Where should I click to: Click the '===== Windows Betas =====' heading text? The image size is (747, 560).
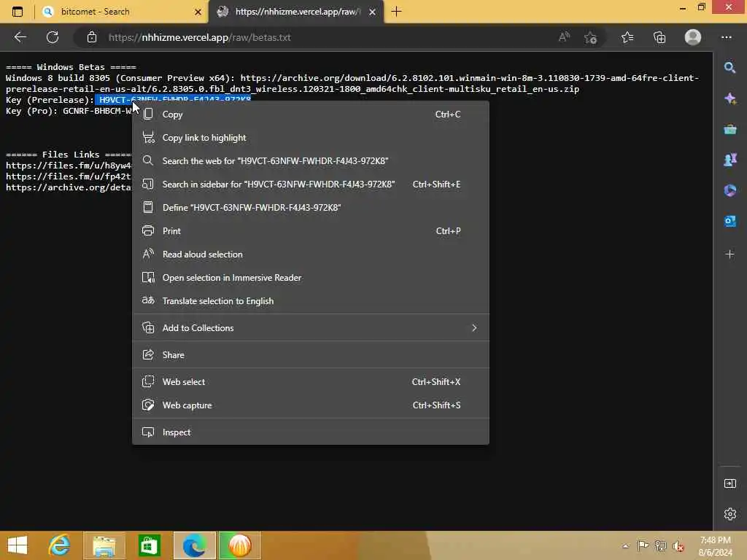click(71, 67)
